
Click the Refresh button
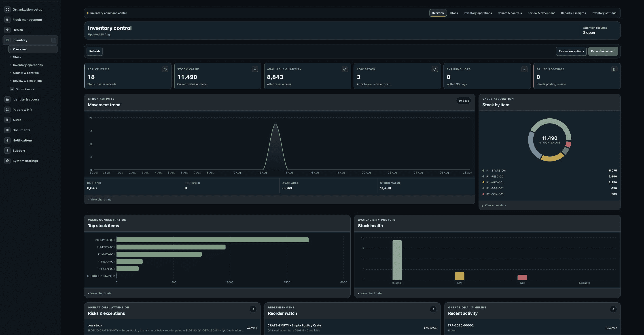point(95,51)
